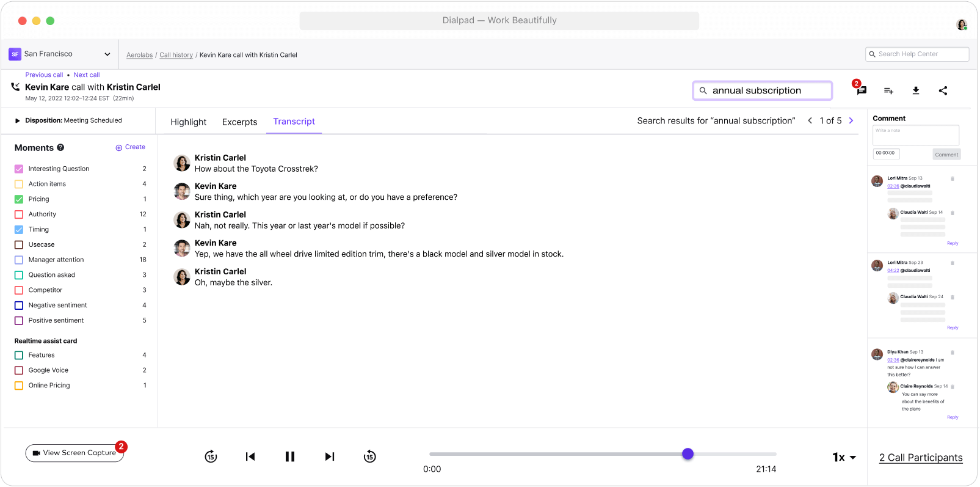Share the call via share icon

(x=943, y=90)
